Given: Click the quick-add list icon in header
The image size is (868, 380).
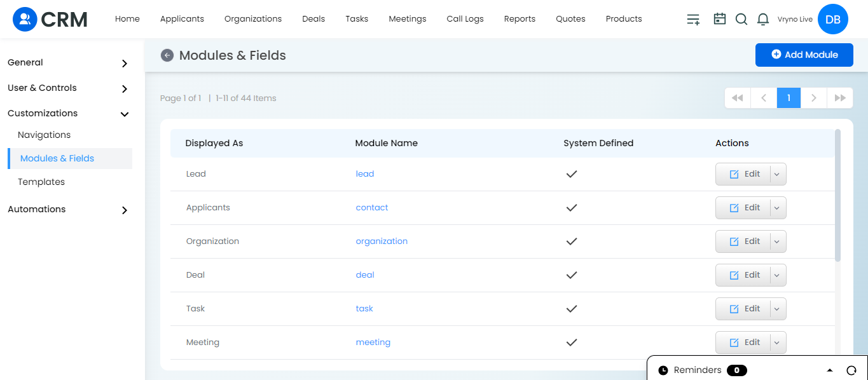Looking at the screenshot, I should 693,20.
